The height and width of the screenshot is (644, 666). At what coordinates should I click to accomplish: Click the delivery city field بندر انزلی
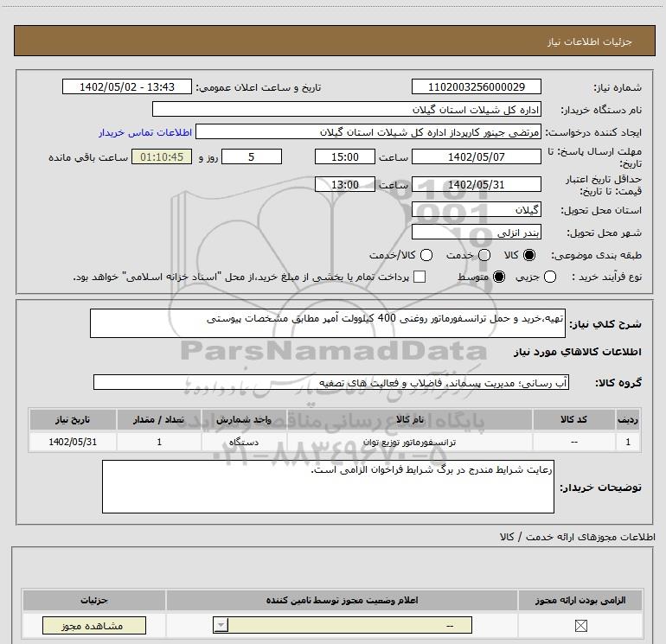pos(476,232)
